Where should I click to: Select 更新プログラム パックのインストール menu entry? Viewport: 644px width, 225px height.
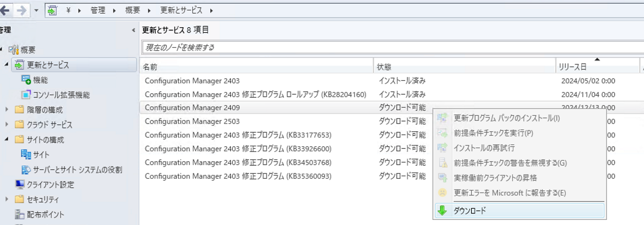tap(506, 118)
